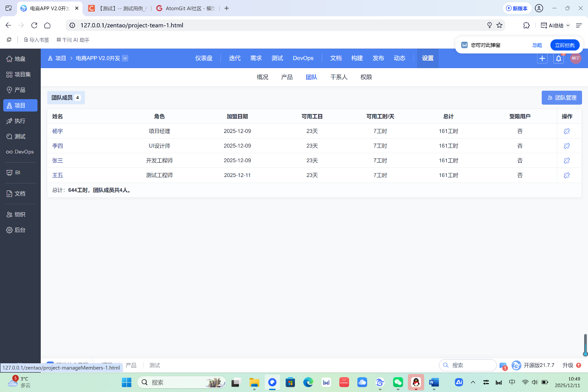Viewport: 588px width, 392px height.
Task: Open new browser tab
Action: point(226,8)
